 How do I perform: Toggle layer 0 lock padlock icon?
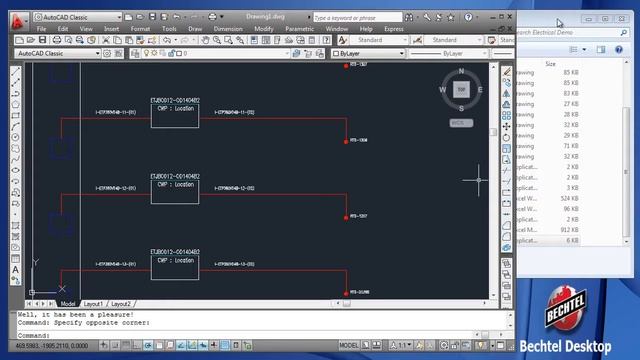tap(171, 53)
